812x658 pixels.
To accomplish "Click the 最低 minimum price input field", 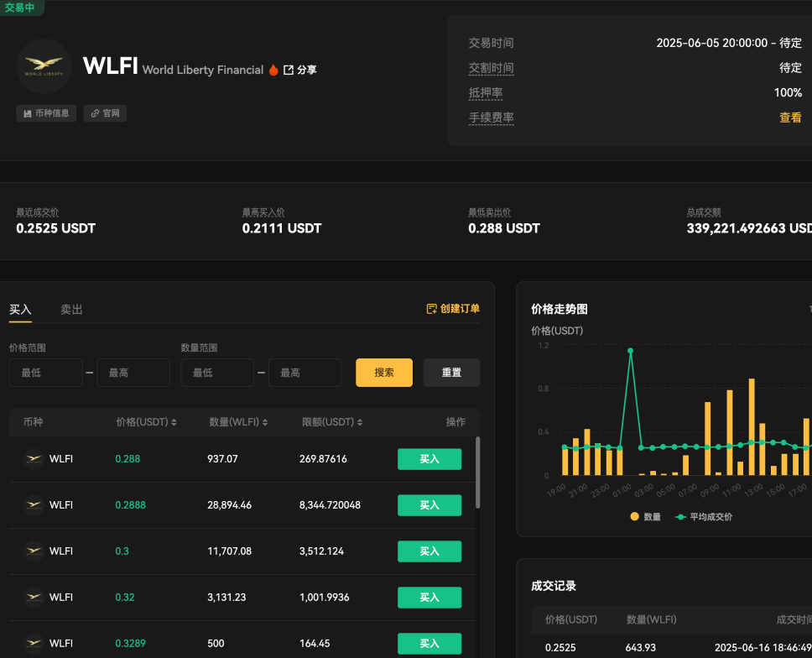I will [45, 372].
